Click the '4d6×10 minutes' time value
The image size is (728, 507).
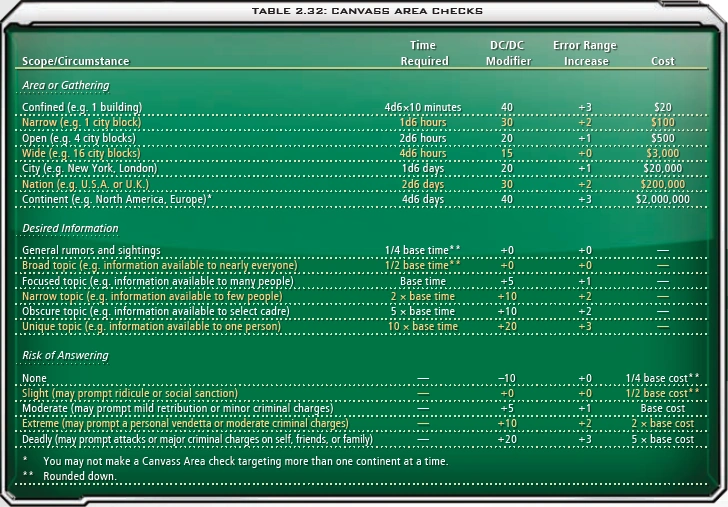coord(423,107)
